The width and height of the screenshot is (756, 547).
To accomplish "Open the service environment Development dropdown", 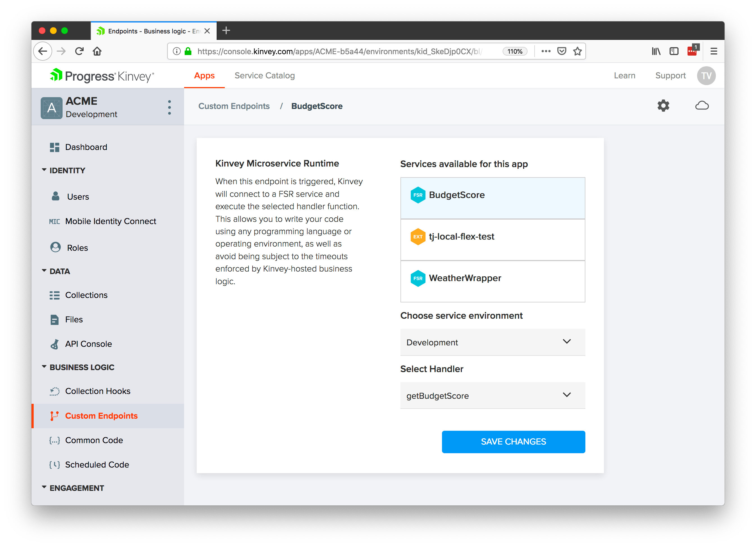I will [x=492, y=342].
